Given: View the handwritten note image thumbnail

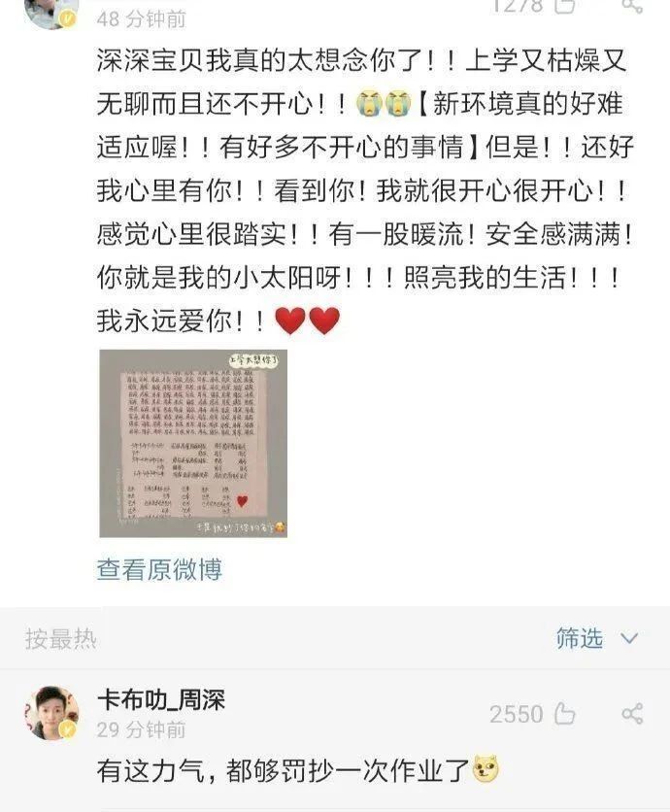Looking at the screenshot, I should coord(193,443).
